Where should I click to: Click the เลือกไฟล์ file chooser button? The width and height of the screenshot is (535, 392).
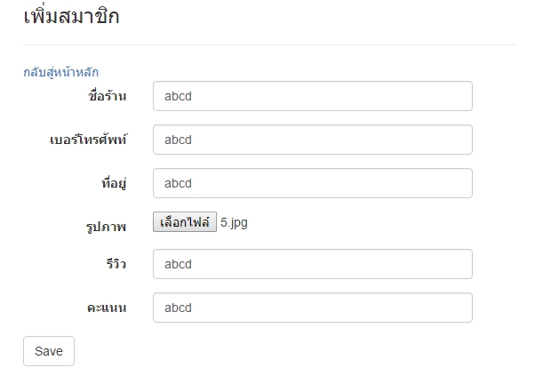[x=185, y=222]
